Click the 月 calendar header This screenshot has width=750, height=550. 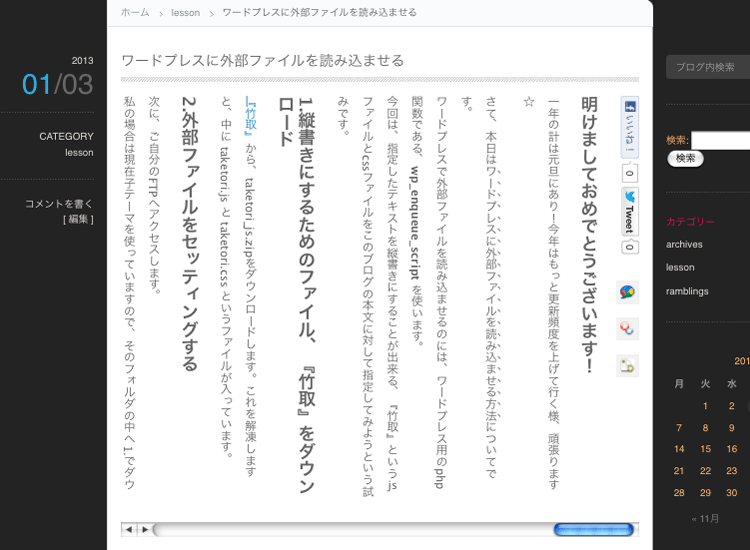679,384
